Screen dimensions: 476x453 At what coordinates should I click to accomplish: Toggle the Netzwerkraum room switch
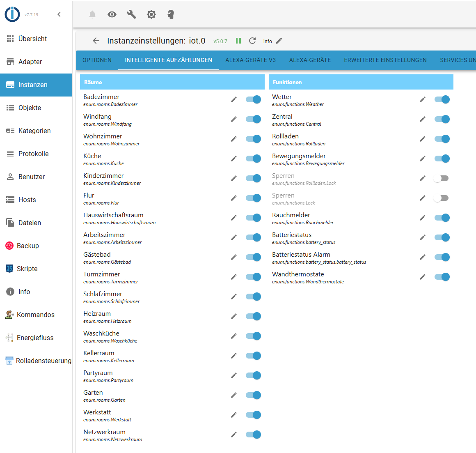pos(254,435)
